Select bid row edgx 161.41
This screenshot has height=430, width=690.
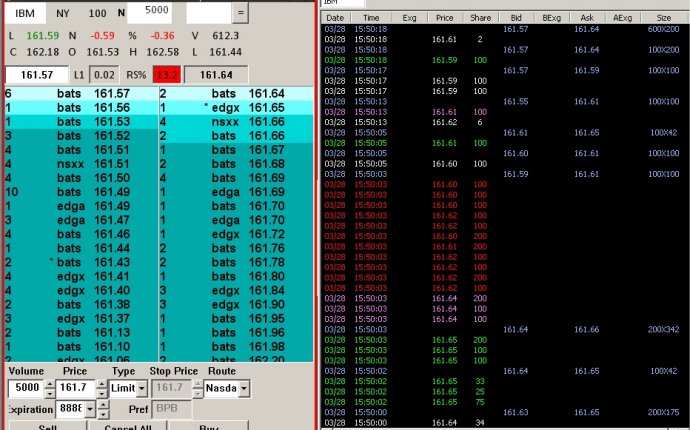click(81, 276)
